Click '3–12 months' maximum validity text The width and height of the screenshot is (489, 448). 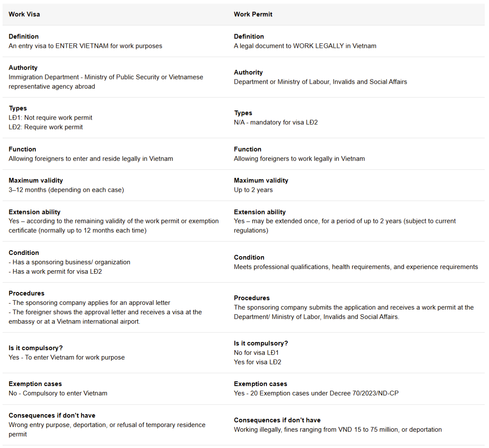[x=66, y=190]
